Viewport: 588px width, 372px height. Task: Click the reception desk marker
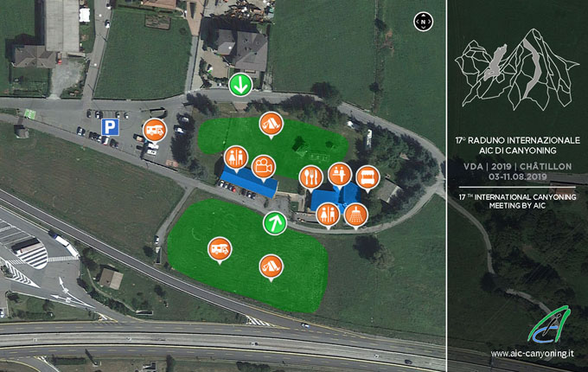tap(340, 175)
